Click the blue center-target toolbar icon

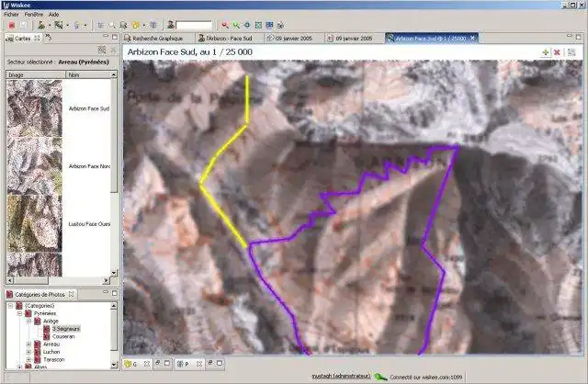tap(247, 25)
